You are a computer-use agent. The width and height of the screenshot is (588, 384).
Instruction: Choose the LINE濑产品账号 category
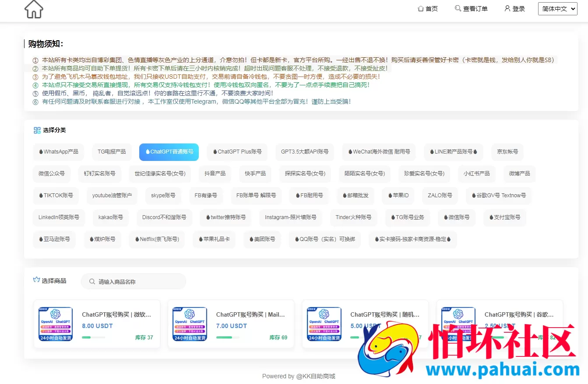[x=454, y=152]
